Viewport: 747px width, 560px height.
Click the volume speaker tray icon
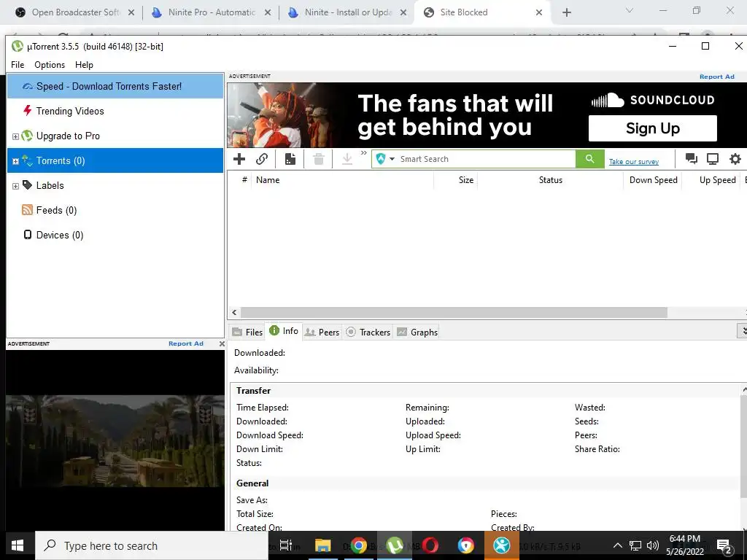point(653,545)
